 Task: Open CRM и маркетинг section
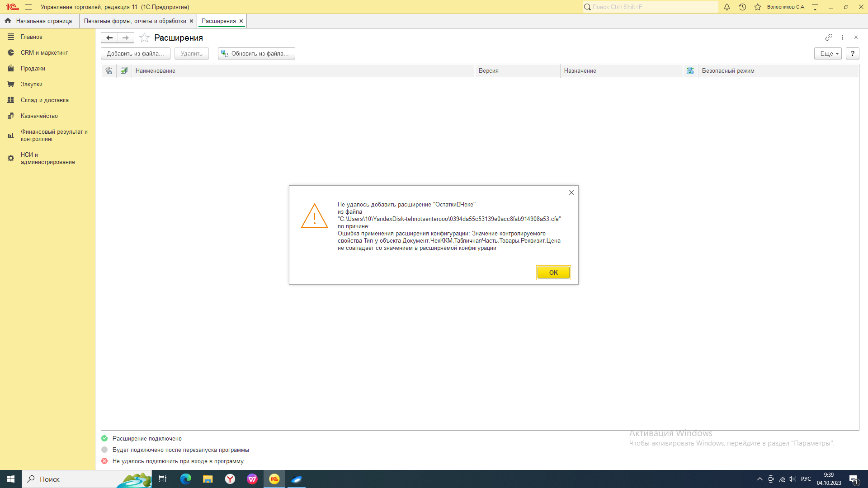coord(47,53)
